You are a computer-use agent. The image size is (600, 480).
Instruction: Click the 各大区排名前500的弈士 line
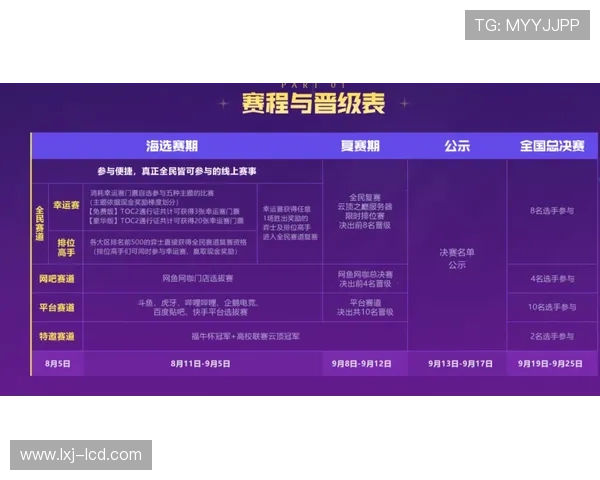168,242
